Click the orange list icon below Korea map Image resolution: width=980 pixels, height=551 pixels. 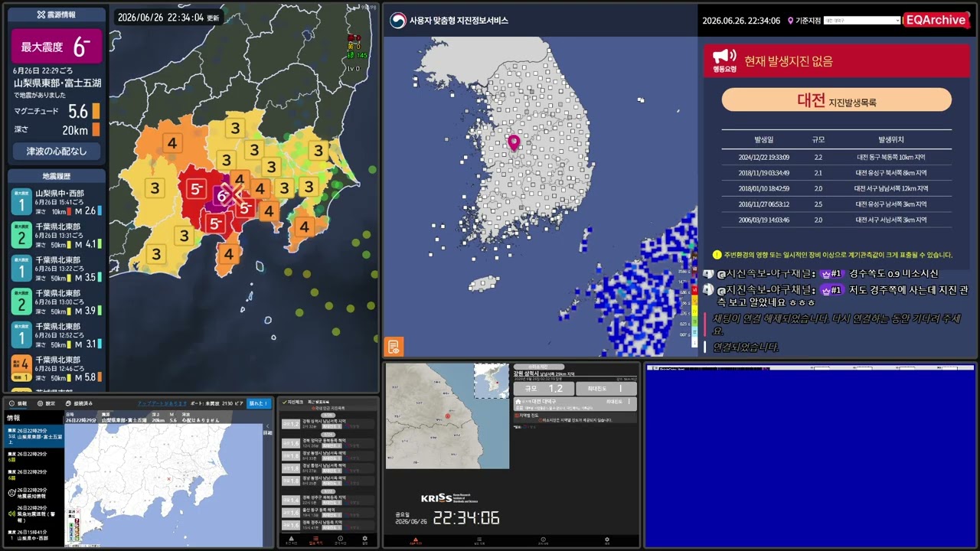click(x=394, y=347)
